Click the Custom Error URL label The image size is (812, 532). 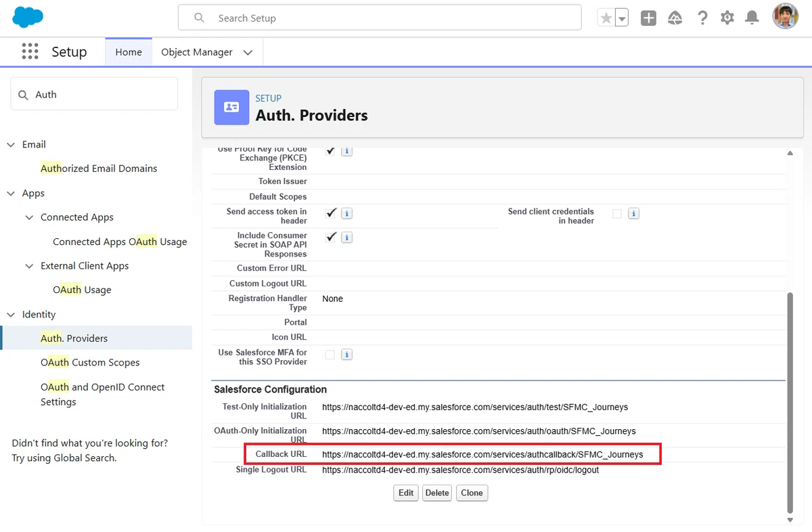[x=272, y=268]
